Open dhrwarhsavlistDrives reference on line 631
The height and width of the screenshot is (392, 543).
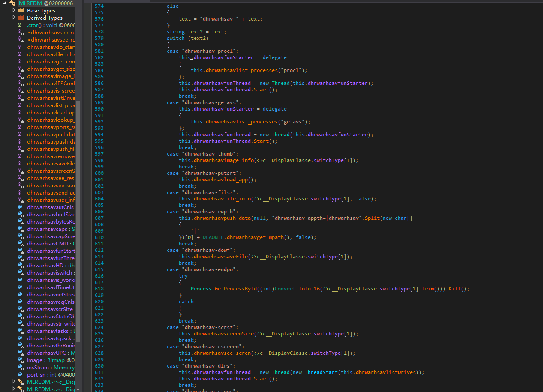385,372
